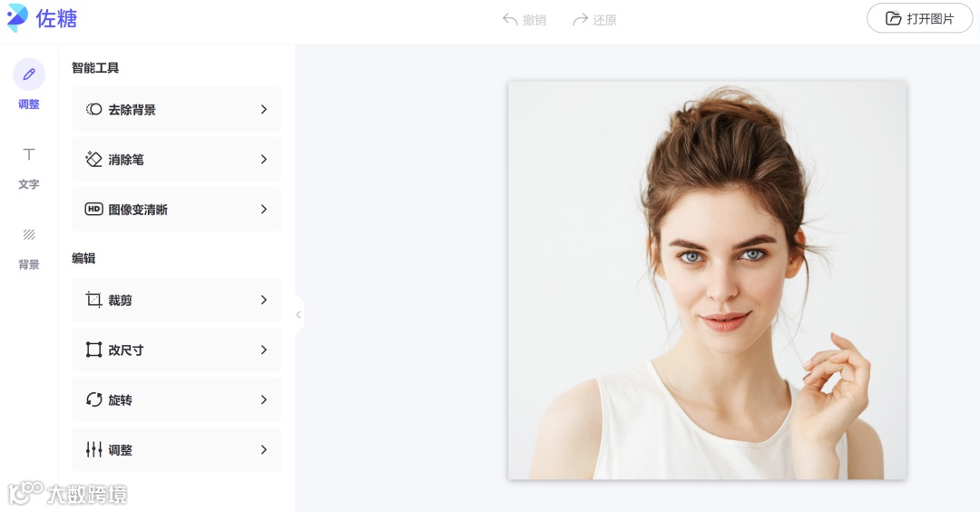Click the 撤销 undo arrow icon
Viewport: 980px width, 512px height.
(x=510, y=20)
